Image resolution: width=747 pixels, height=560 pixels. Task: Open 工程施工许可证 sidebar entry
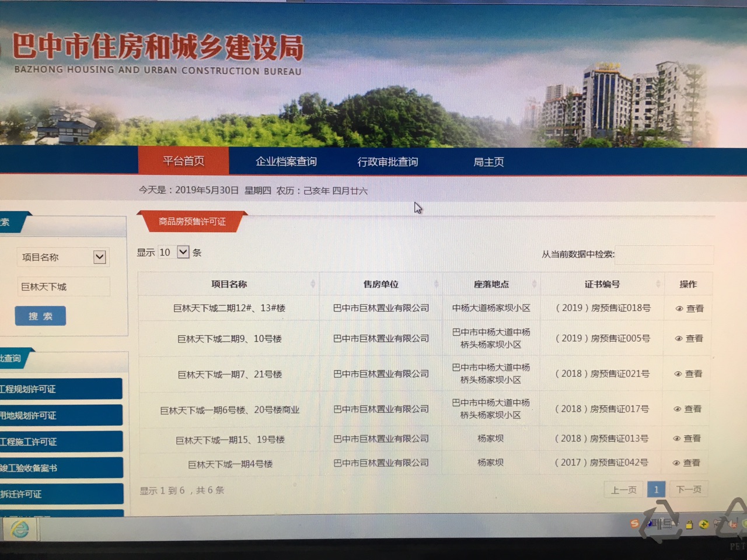[61, 442]
